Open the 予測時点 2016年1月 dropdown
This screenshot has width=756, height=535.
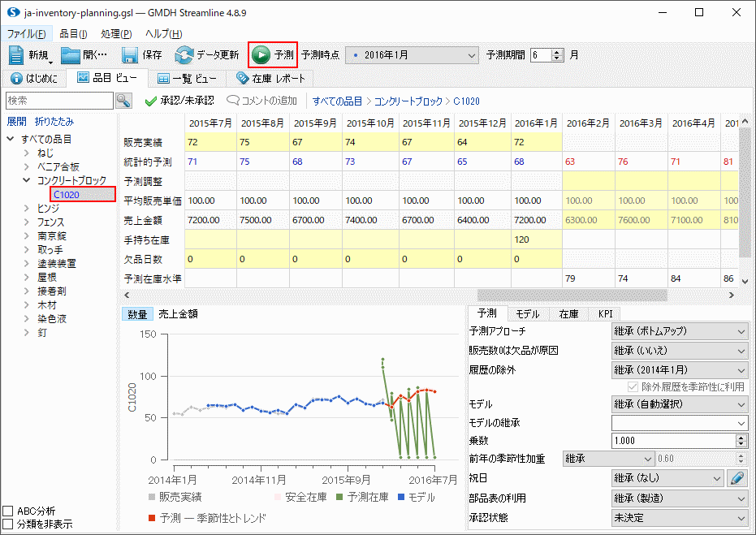click(x=412, y=55)
